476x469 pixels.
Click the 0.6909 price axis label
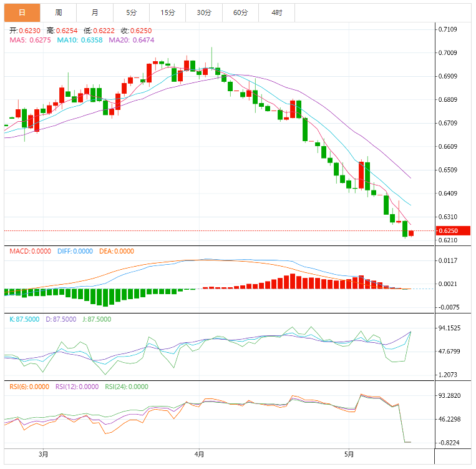tap(448, 76)
